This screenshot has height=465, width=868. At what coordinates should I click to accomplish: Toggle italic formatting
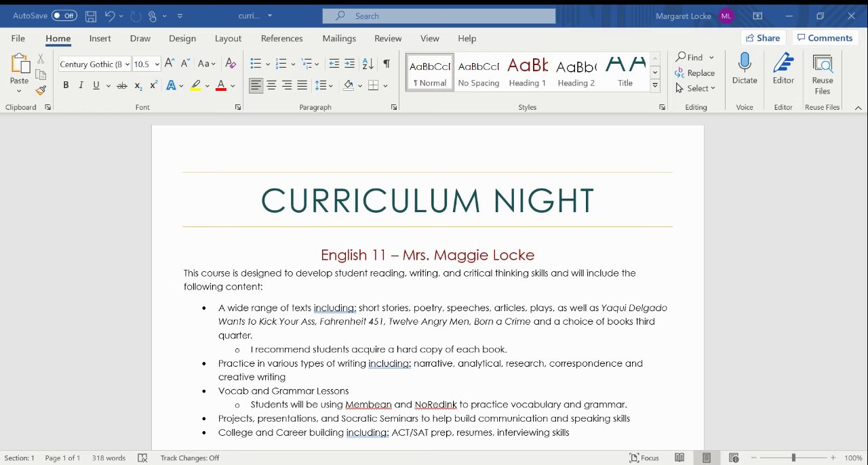(81, 85)
